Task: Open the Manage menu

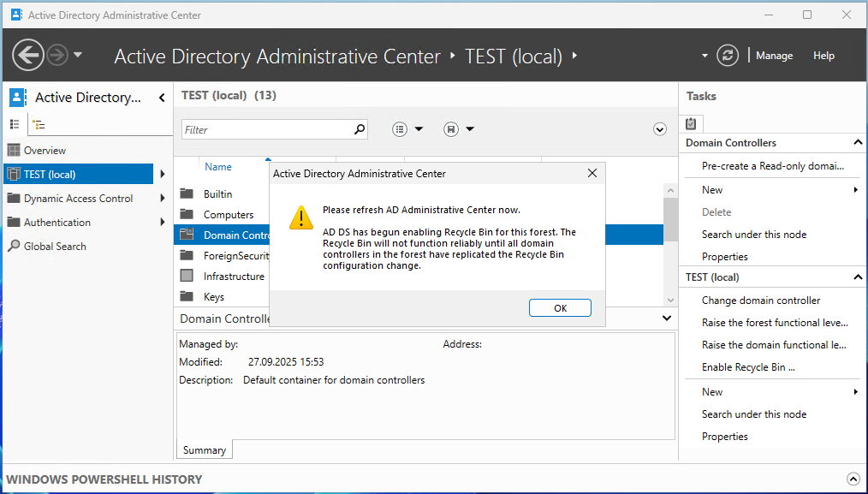Action: 774,56
